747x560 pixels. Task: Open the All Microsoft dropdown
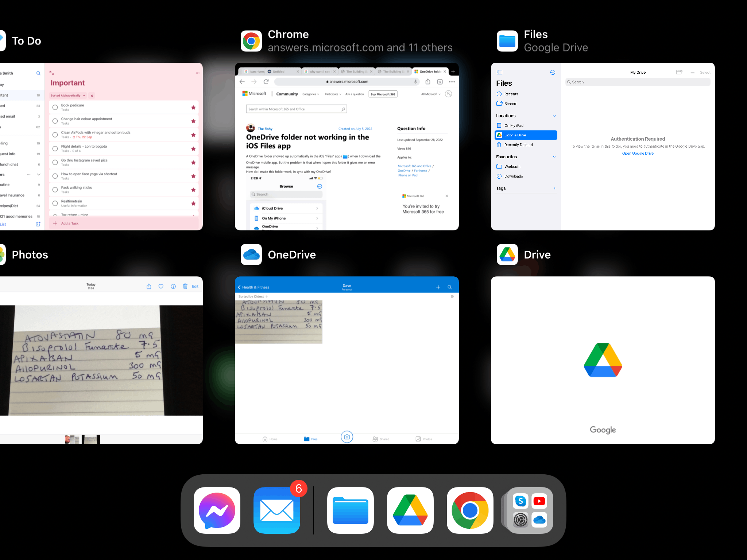[431, 94]
